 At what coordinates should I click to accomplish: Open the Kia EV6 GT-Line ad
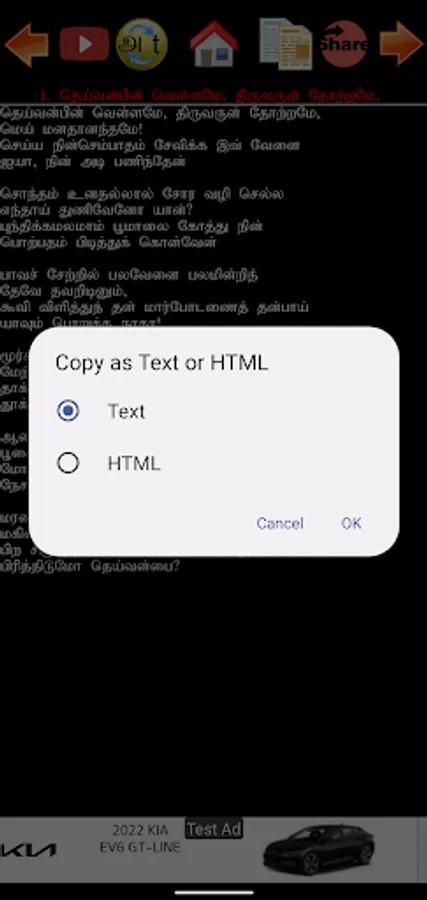(214, 849)
